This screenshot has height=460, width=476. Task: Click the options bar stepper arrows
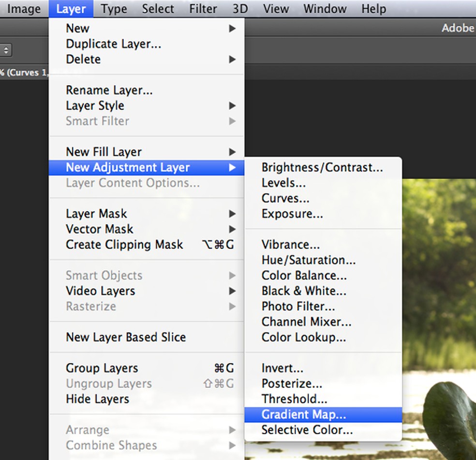(x=6, y=50)
